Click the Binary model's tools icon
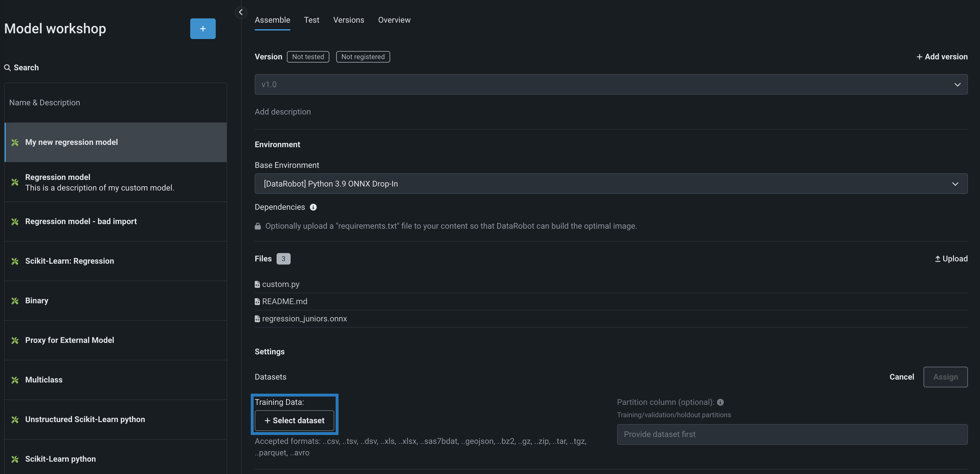 click(15, 301)
